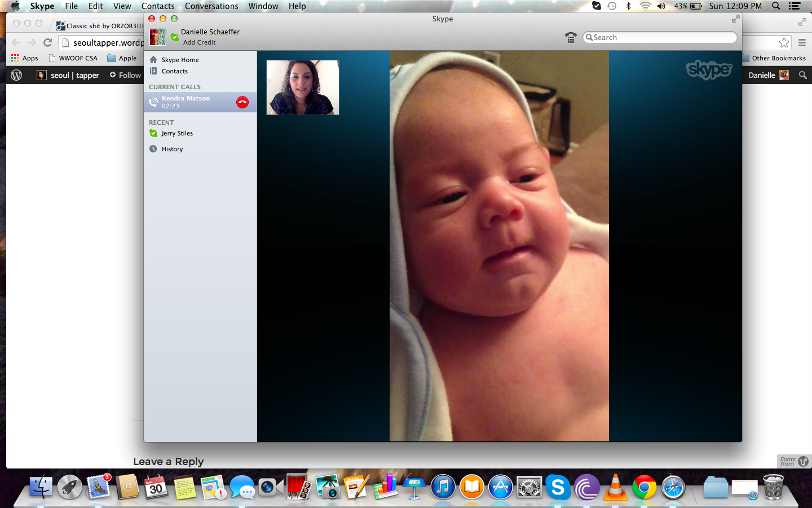This screenshot has width=812, height=508.
Task: Click the online status icon beside profile
Action: (175, 38)
